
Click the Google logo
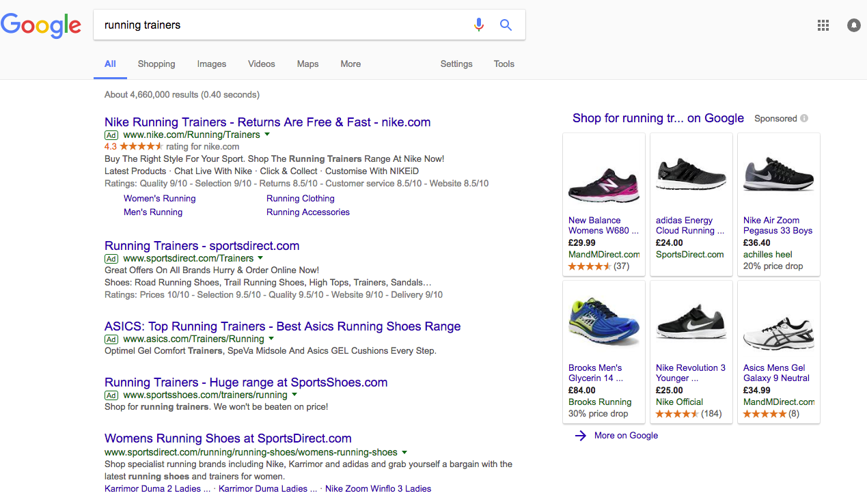tap(41, 25)
